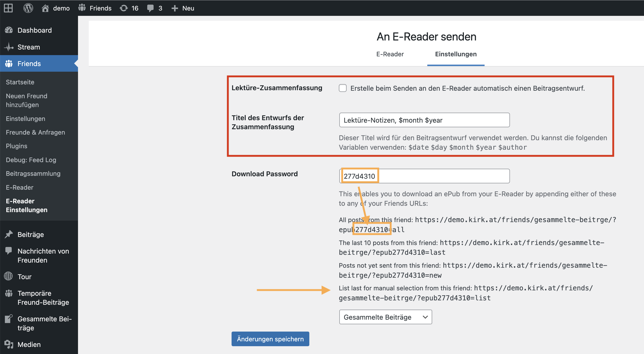Click the An E-Reader senden heading

click(x=427, y=37)
